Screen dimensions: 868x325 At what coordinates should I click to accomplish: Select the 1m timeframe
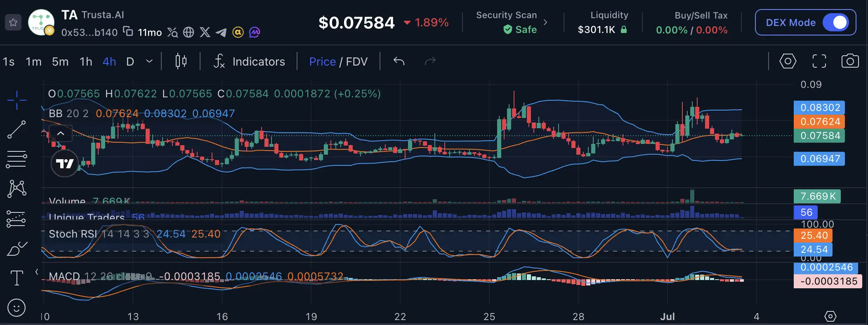33,62
